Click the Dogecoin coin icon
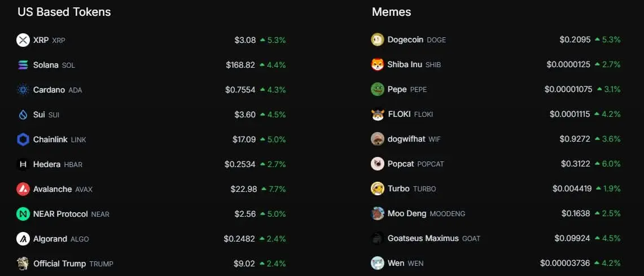 click(x=378, y=40)
